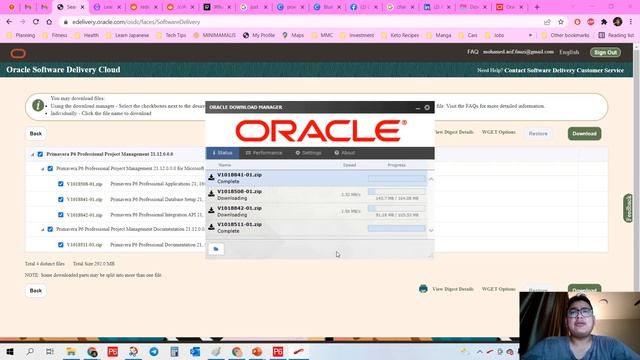Open Outlook from the taskbar
Screen dimensions: 640x360
tap(195, 351)
